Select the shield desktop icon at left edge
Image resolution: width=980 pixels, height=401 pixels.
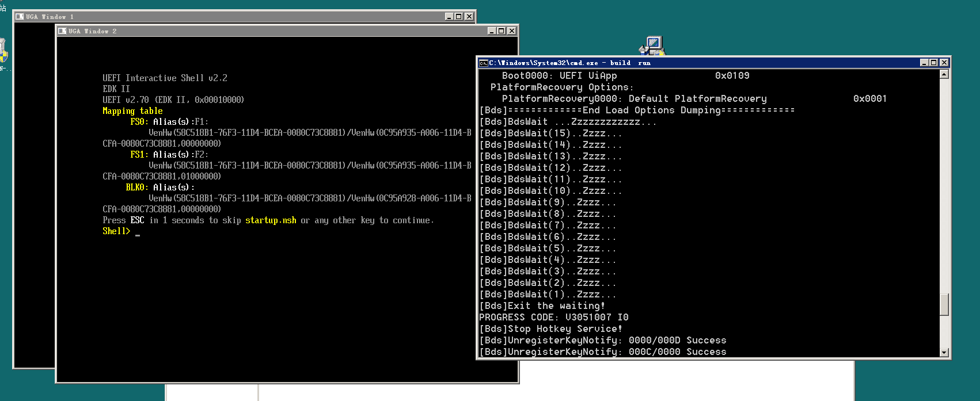pyautogui.click(x=3, y=52)
